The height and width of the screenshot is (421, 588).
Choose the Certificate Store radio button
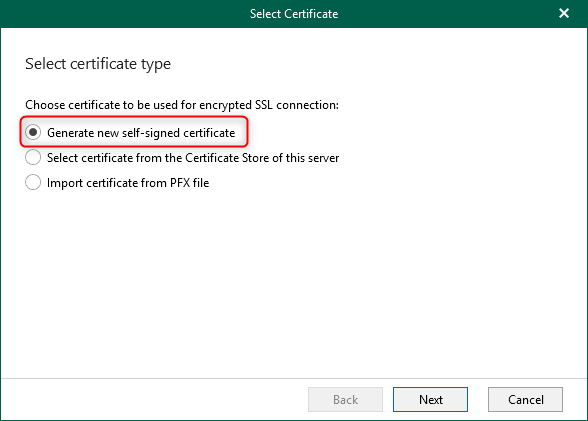pos(33,157)
